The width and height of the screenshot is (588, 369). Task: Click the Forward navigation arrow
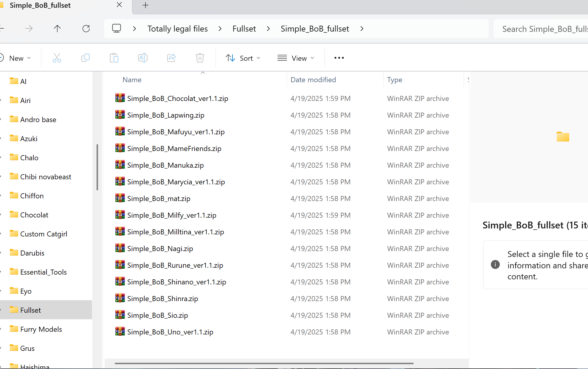tap(29, 29)
